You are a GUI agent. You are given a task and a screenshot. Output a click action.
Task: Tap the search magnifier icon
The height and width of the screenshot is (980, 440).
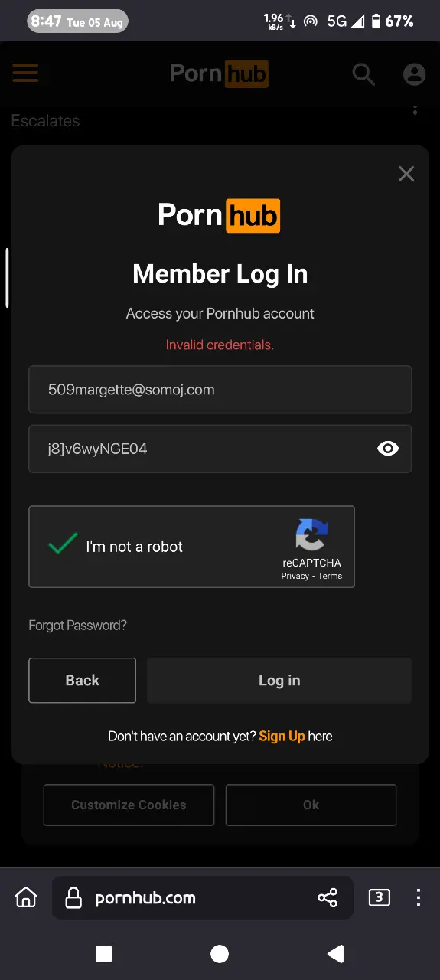[x=363, y=74]
